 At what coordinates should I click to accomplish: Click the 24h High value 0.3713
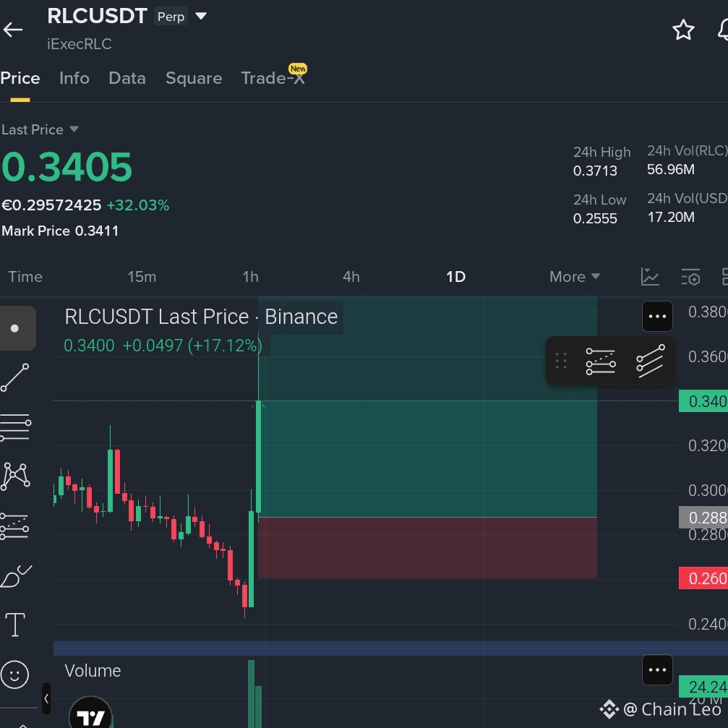point(595,171)
